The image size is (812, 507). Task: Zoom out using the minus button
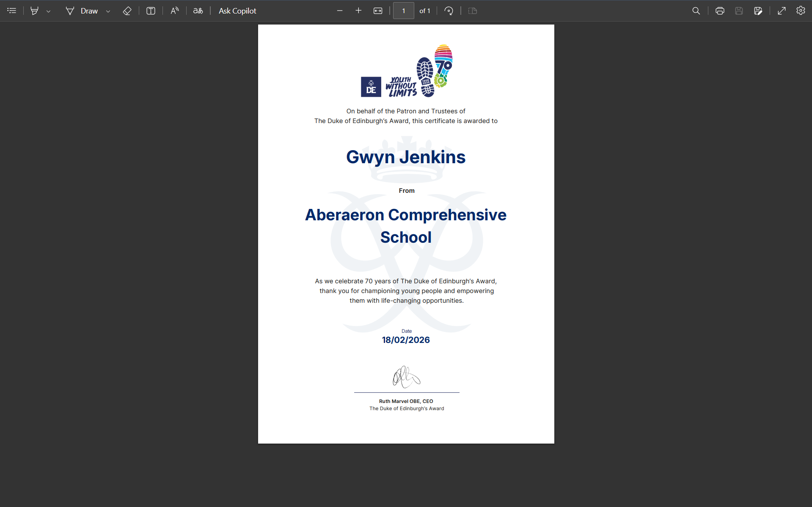coord(339,11)
